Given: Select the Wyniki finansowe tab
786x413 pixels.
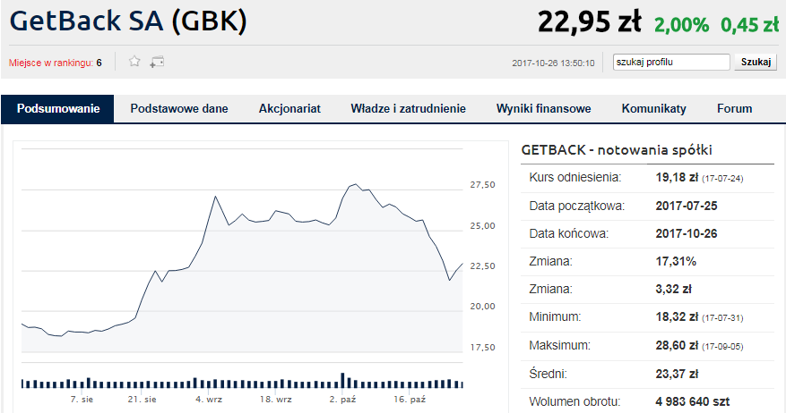Looking at the screenshot, I should 544,109.
